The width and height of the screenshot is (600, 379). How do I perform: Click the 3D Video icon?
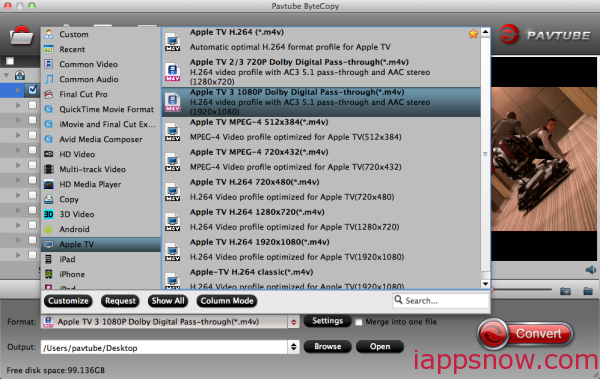[x=49, y=214]
